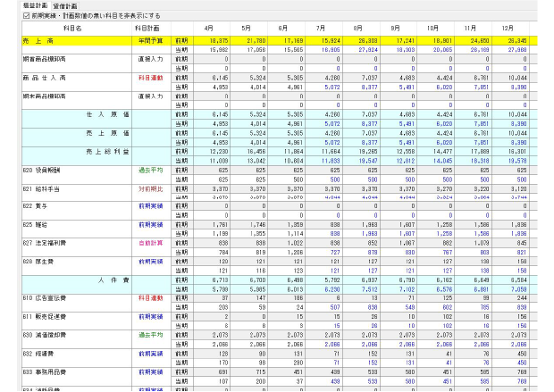Select the 人件費 subtotal row label
Image resolution: width=554 pixels, height=392 pixels.
(107, 279)
